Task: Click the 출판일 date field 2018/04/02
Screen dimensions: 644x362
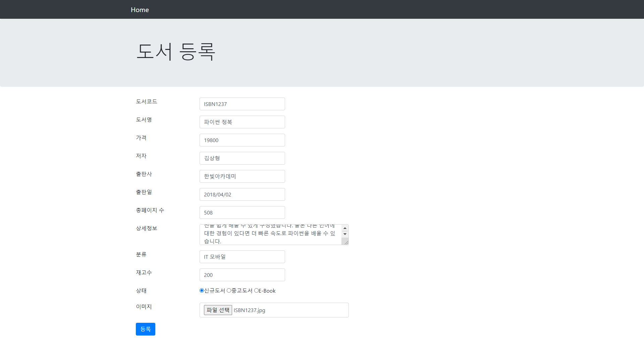Action: point(242,194)
